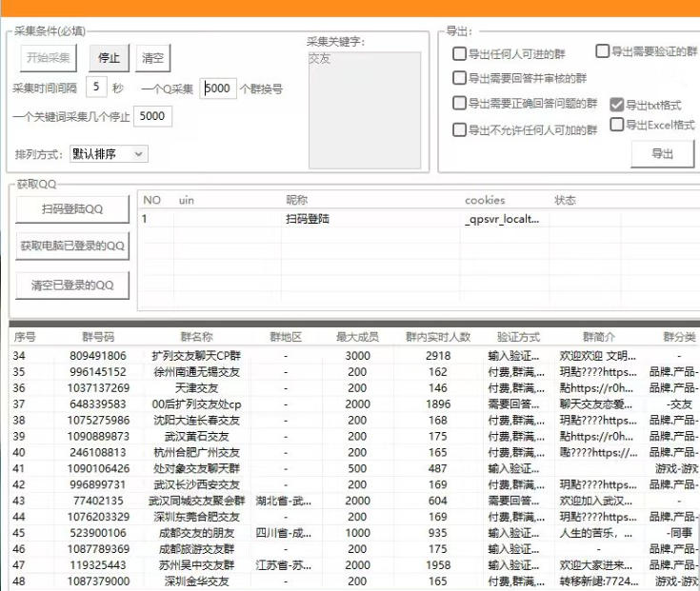This screenshot has height=591, width=700.
Task: Click the 清空 button
Action: pos(152,58)
